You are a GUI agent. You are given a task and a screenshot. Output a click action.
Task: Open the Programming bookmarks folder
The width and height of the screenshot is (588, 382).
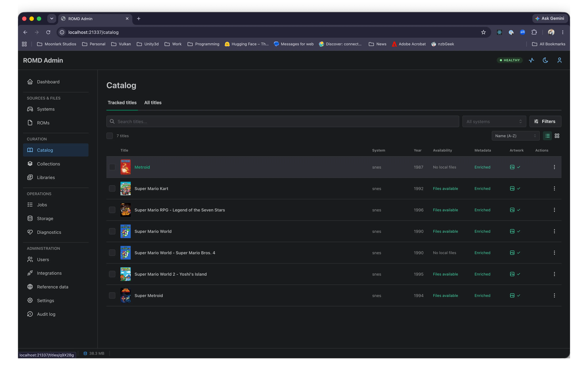click(203, 44)
